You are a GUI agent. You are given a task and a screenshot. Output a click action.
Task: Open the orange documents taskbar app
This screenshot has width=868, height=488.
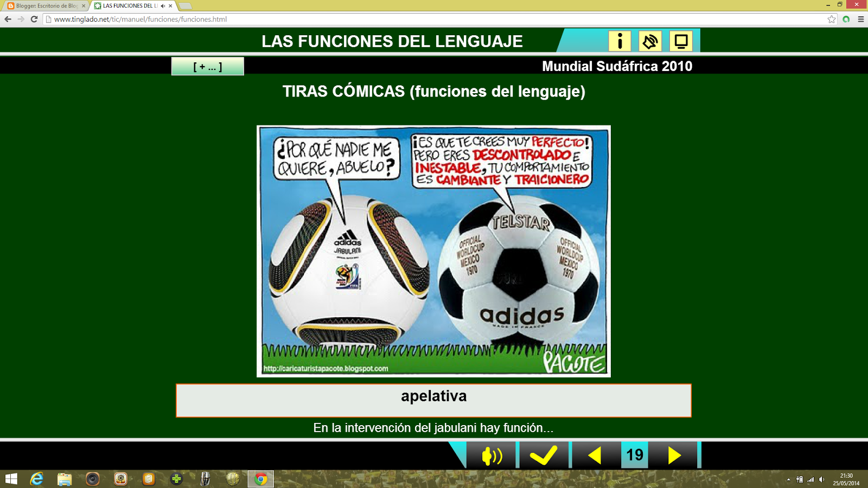click(x=149, y=479)
